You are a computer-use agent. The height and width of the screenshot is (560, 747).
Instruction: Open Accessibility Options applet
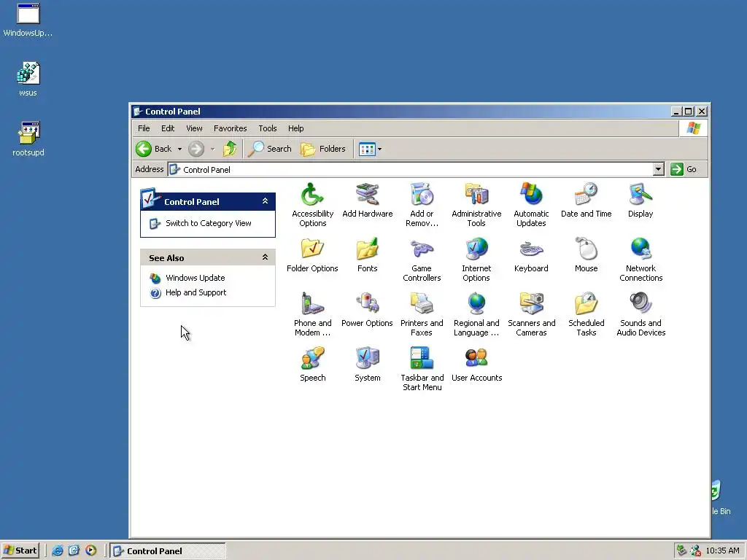[312, 205]
